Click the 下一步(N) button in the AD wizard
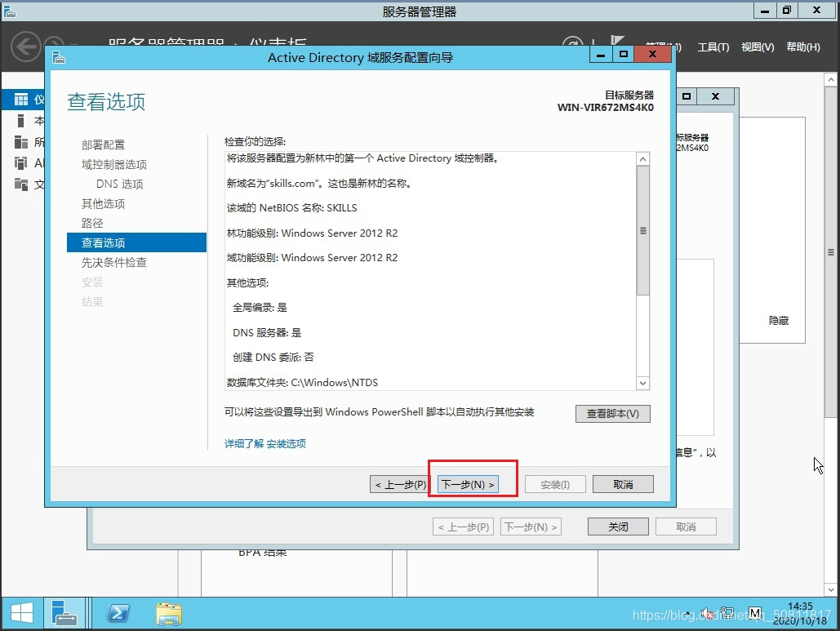Screen dimensions: 840x631 (468, 484)
